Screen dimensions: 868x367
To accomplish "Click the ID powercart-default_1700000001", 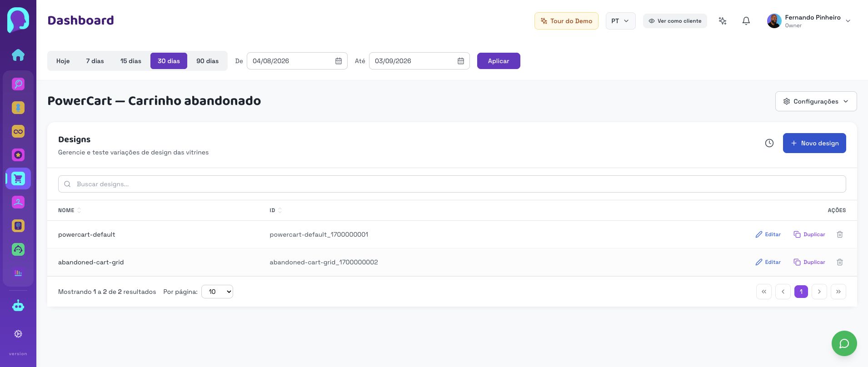I will (x=319, y=234).
